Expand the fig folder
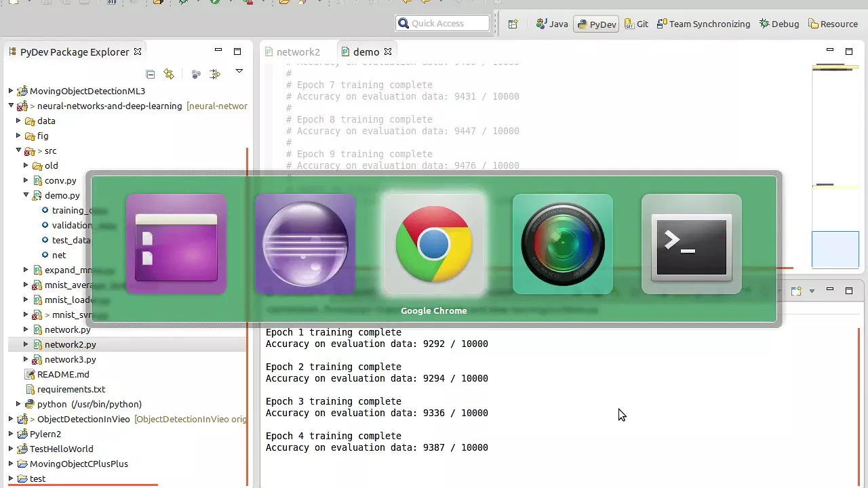The width and height of the screenshot is (868, 488). [18, 136]
